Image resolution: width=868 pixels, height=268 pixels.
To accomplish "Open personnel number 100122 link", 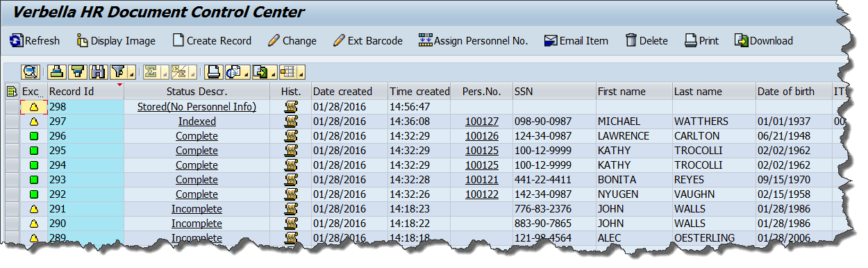I will [x=482, y=194].
